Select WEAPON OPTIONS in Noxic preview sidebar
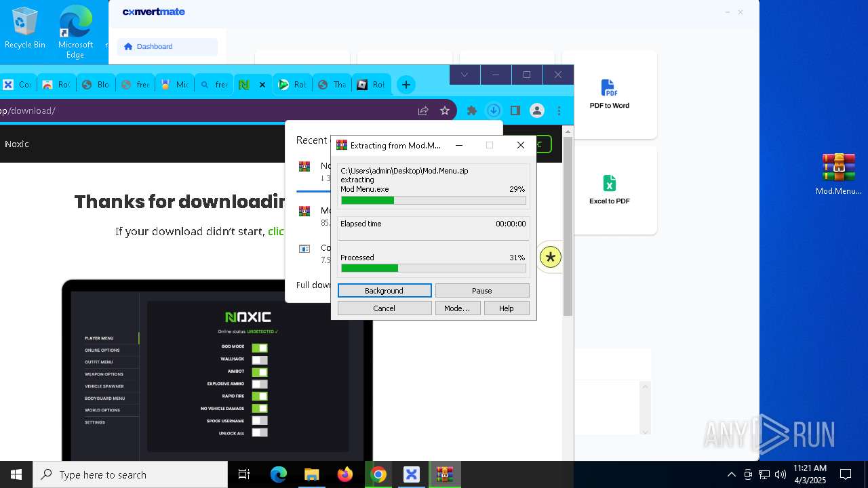Image resolution: width=868 pixels, height=488 pixels. coord(104,374)
